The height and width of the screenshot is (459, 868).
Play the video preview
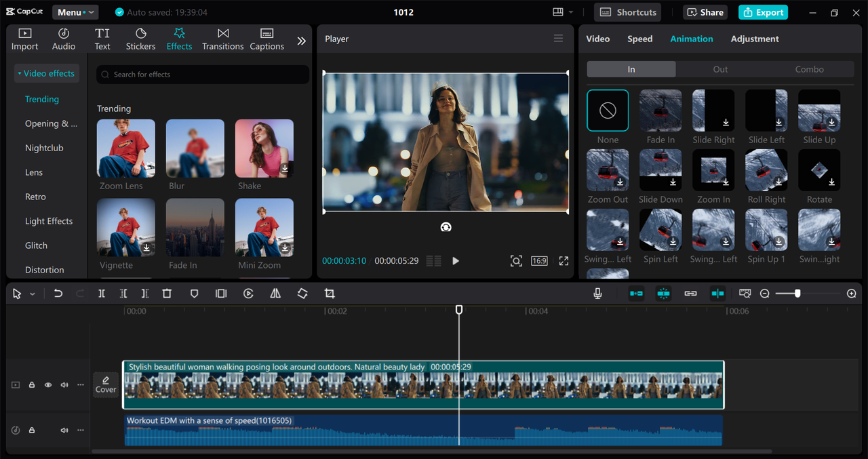click(x=456, y=261)
